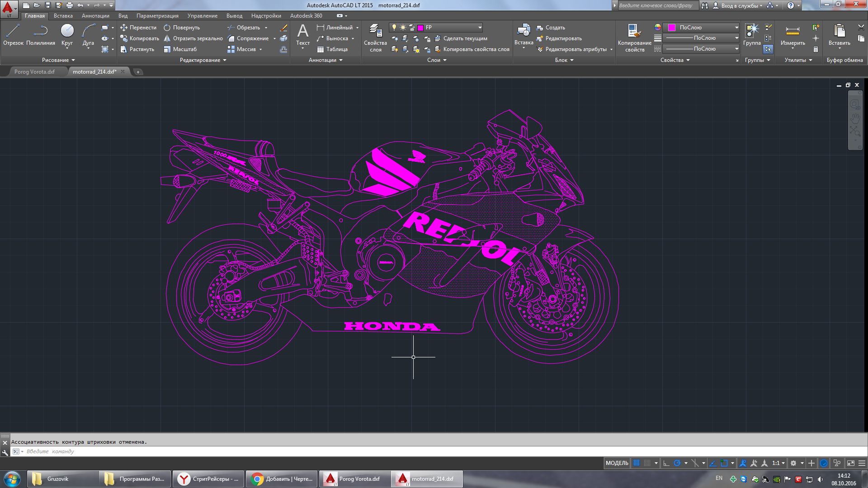Expand the Аннотации panel
Screen dimensions: 868x488
coord(325,60)
